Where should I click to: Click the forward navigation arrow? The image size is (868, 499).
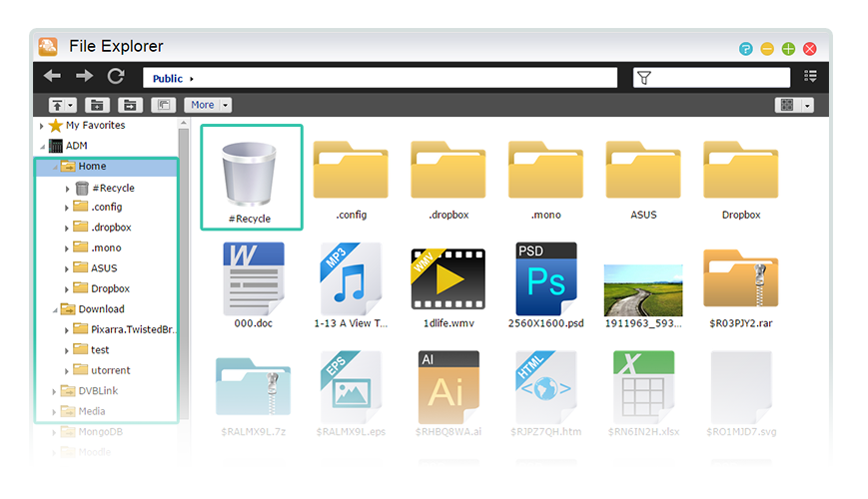click(x=84, y=77)
